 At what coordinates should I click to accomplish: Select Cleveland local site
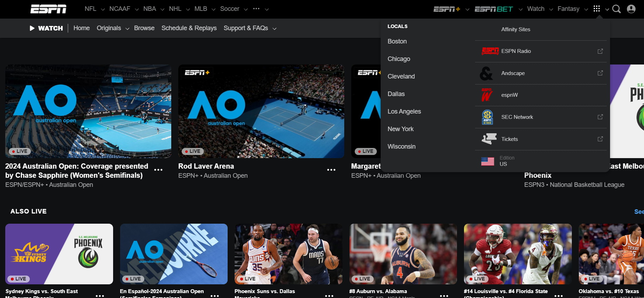click(401, 76)
